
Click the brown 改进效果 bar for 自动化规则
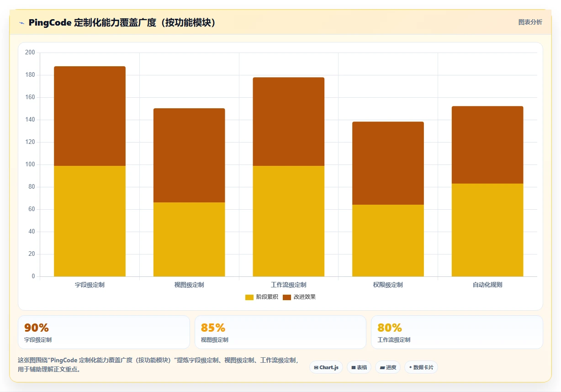click(487, 145)
